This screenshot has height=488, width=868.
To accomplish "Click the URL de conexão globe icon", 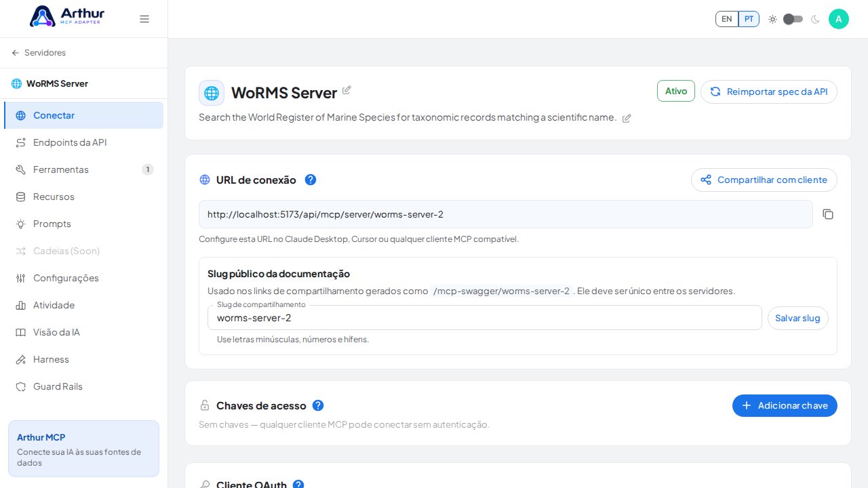I will 205,180.
